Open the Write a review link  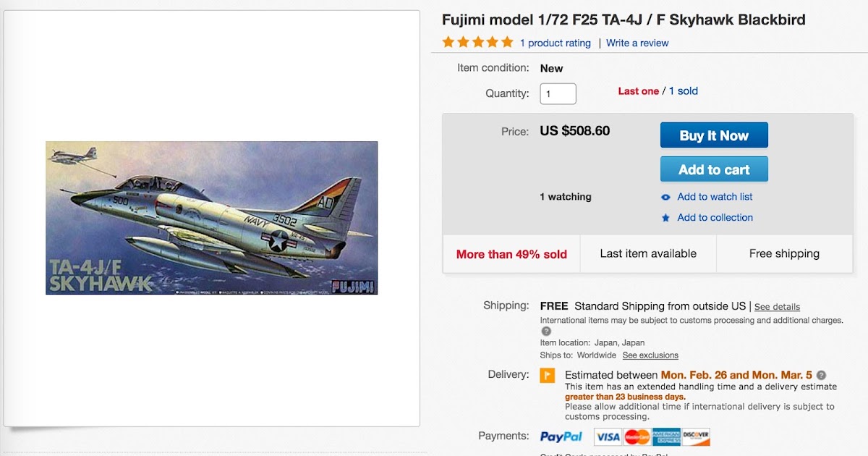tap(637, 43)
